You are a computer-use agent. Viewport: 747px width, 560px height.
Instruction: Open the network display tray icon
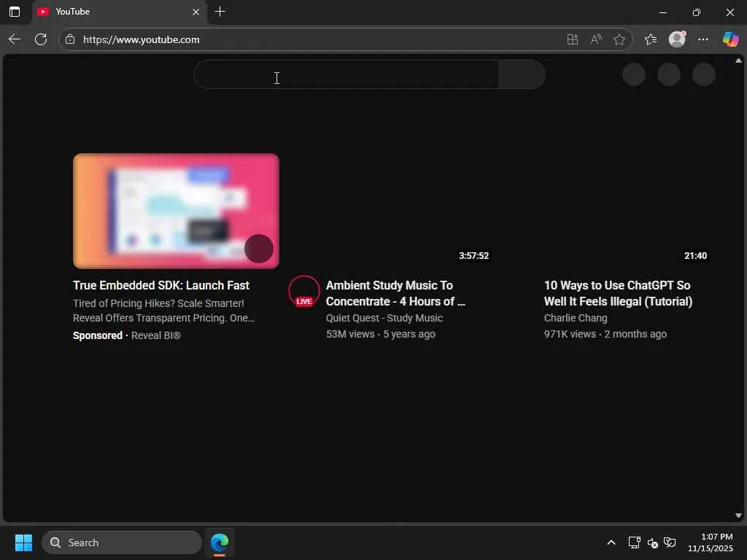coord(634,542)
